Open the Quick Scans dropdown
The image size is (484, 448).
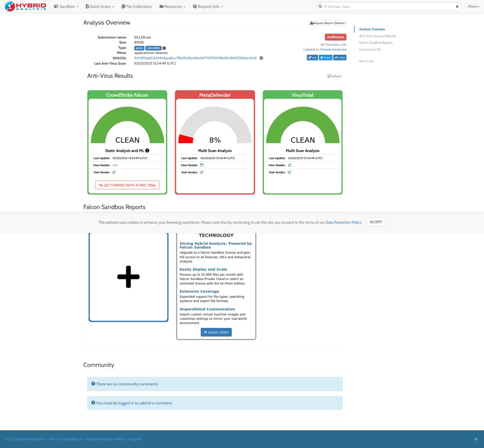pos(100,6)
